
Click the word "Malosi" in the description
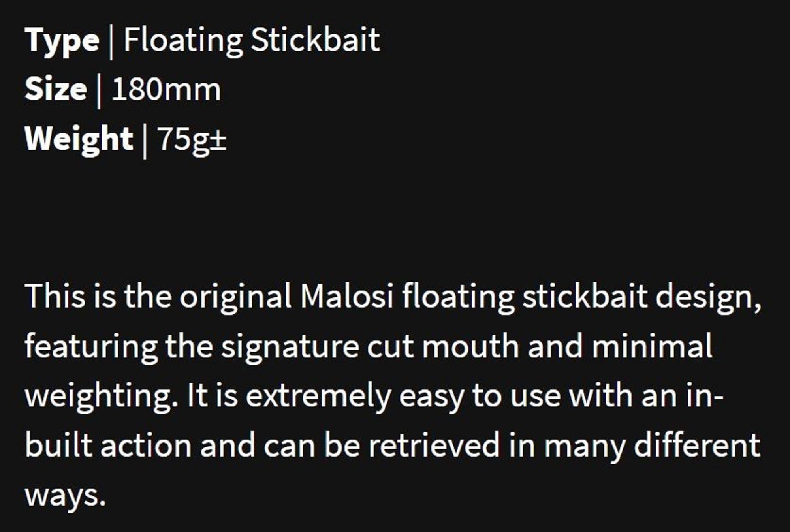(347, 297)
